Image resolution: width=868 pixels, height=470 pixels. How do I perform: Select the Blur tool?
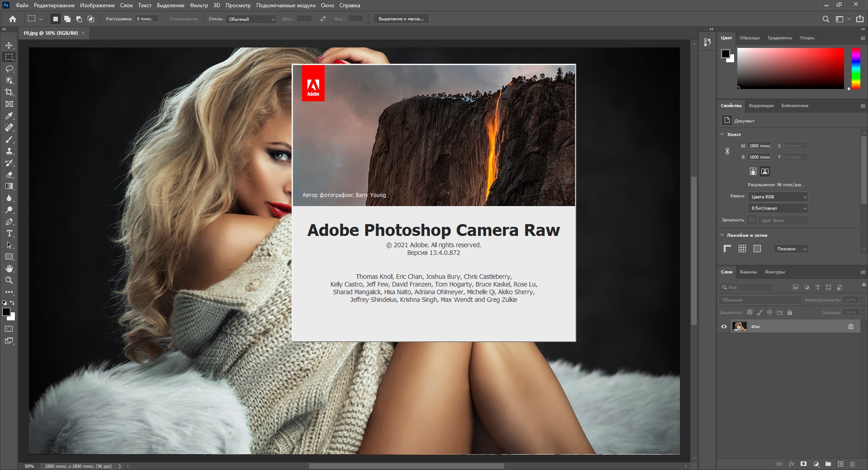point(9,198)
